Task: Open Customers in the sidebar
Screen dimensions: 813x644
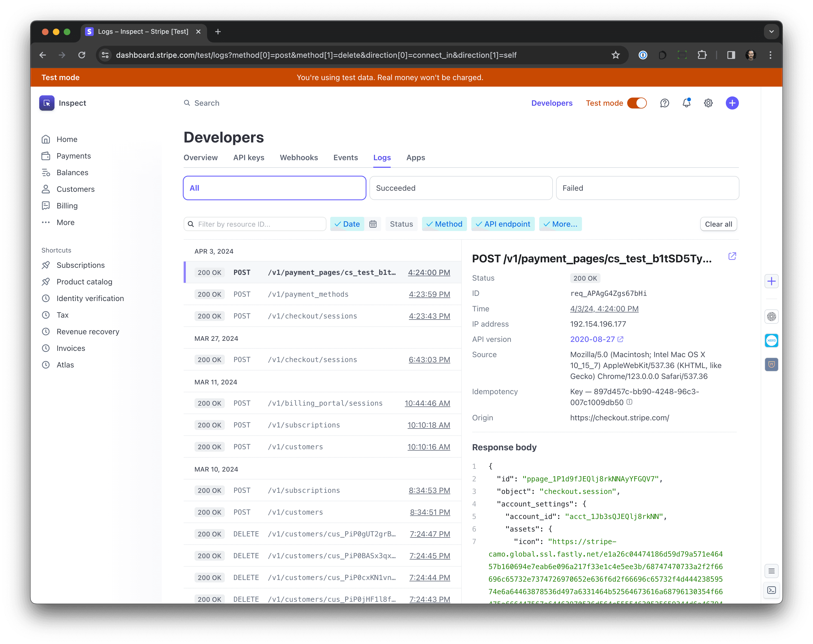Action: click(x=68, y=189)
